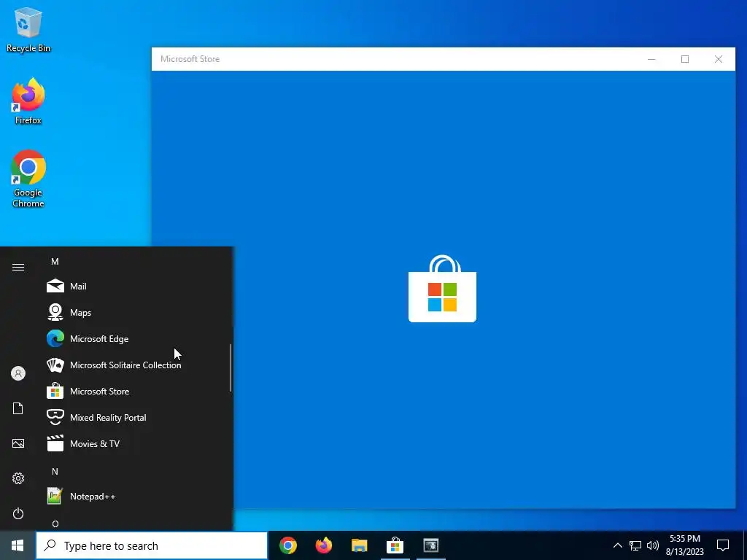Open Mixed Reality Portal
This screenshot has height=560, width=747.
[136, 417]
